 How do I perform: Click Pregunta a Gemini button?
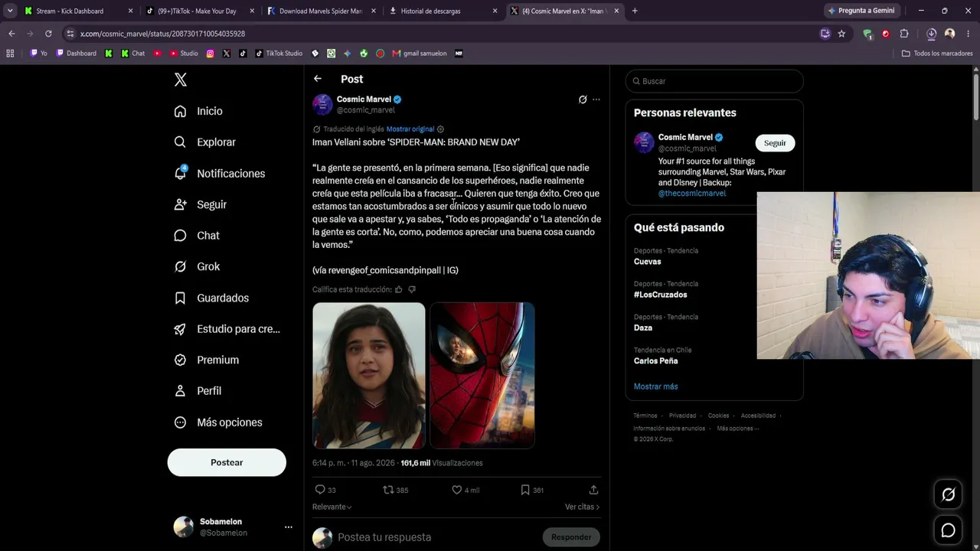point(861,11)
